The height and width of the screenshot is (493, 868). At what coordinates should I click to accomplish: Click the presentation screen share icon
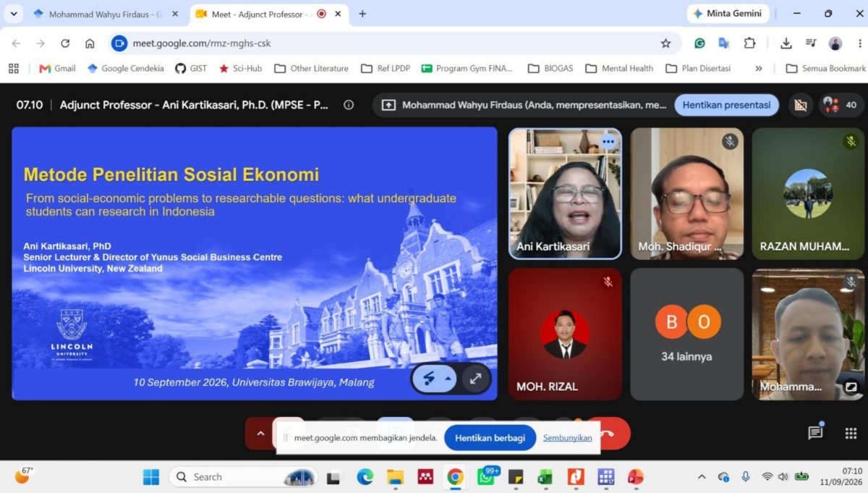click(388, 105)
